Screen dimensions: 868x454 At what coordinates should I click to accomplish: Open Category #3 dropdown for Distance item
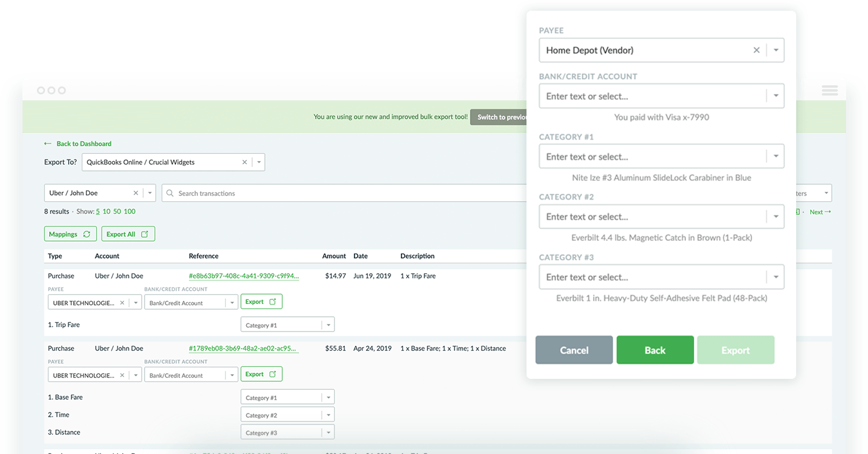click(328, 433)
